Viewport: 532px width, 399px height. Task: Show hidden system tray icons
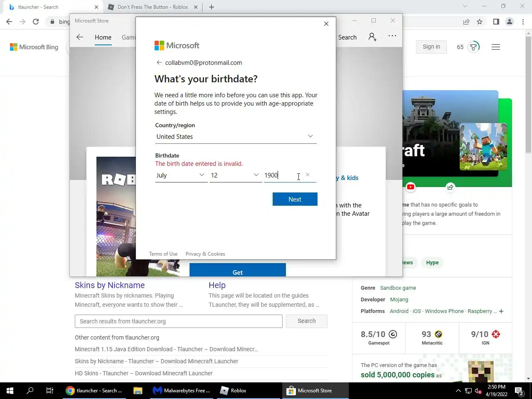[458, 391]
